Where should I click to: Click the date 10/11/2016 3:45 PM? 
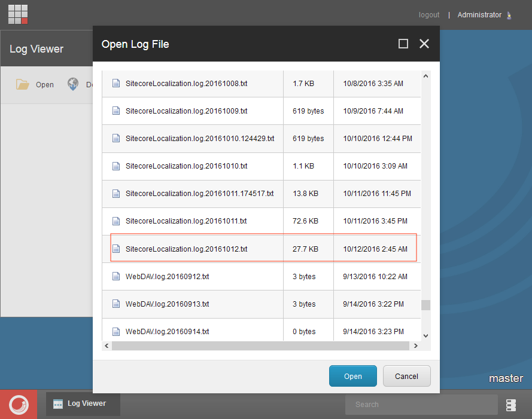(375, 221)
